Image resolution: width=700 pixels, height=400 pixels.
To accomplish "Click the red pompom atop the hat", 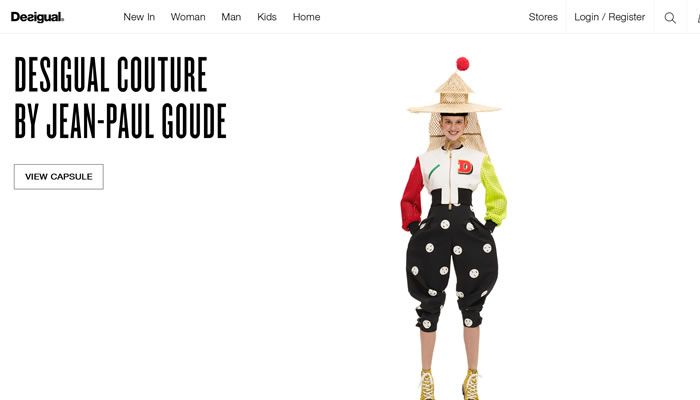I will (x=462, y=64).
